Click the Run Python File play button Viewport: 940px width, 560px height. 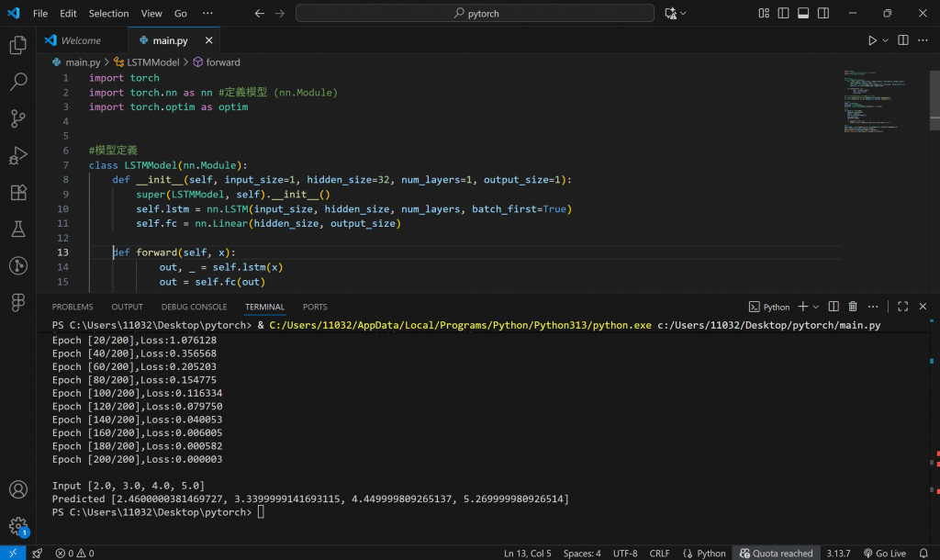tap(872, 40)
